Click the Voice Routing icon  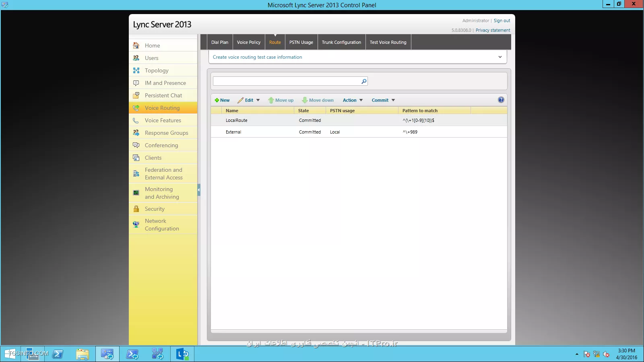(136, 108)
